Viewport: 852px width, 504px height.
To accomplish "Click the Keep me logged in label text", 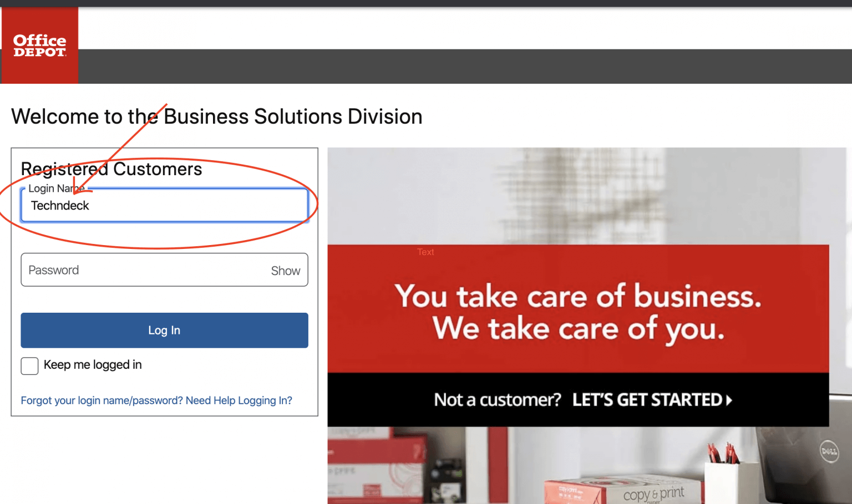I will pyautogui.click(x=93, y=365).
